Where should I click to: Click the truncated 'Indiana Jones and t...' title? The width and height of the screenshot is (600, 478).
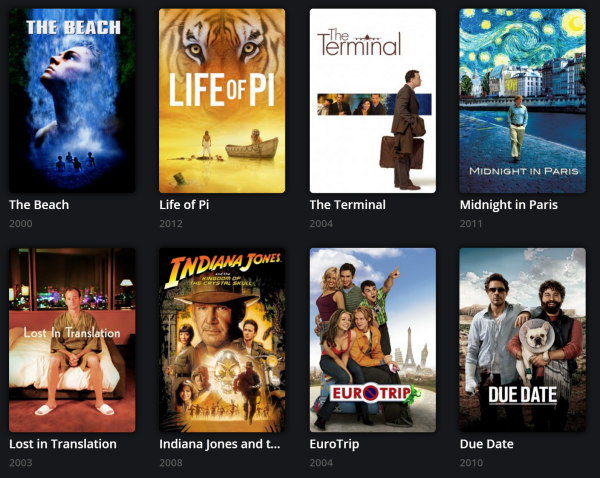coord(220,444)
